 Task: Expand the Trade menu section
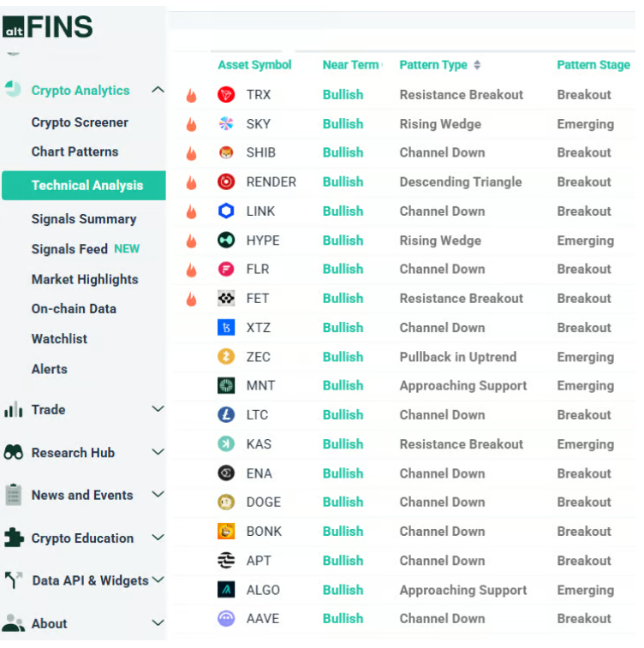tap(158, 409)
